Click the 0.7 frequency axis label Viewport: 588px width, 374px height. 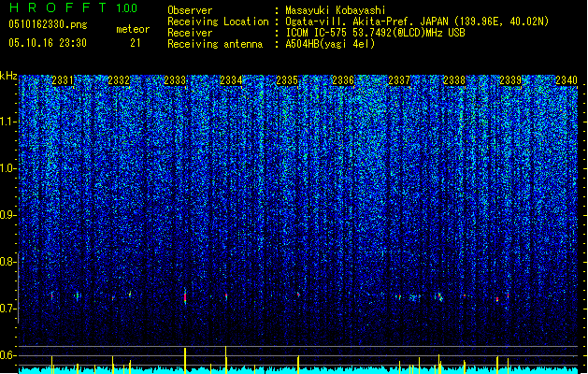pos(7,309)
